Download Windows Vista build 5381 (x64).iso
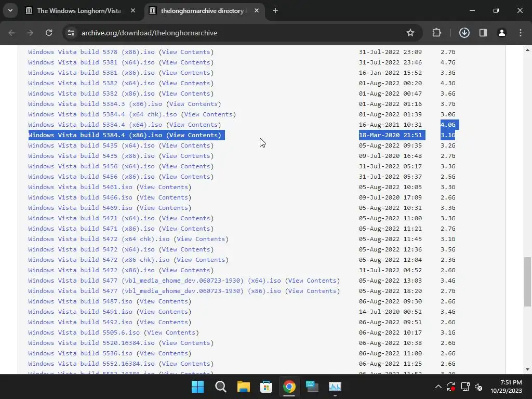 tap(91, 62)
